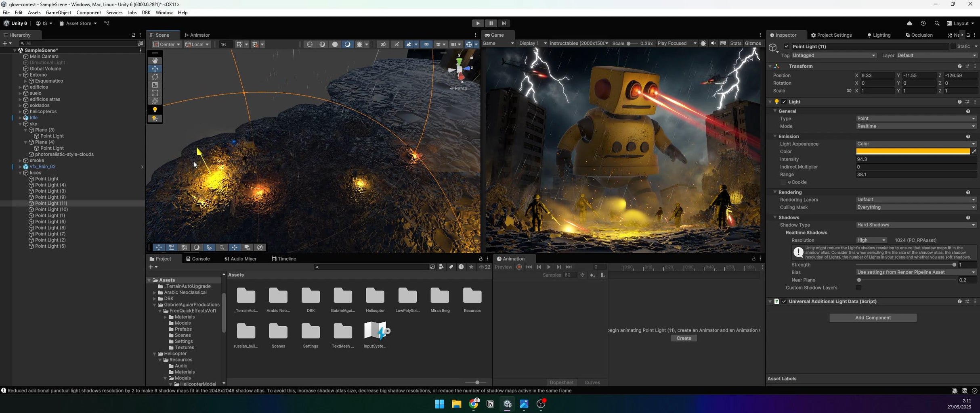This screenshot has width=980, height=413.
Task: Click the Pause button
Action: pos(491,23)
